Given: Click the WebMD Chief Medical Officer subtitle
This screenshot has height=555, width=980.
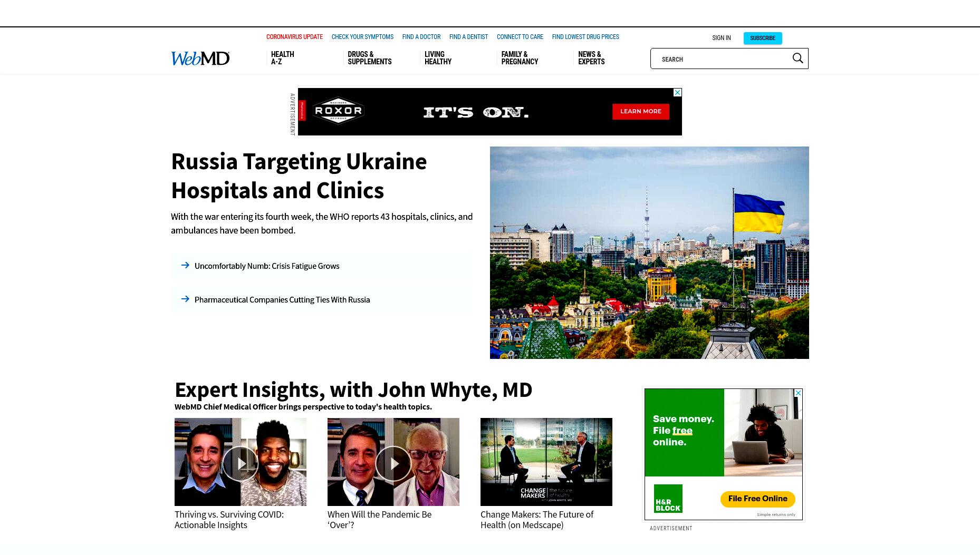Looking at the screenshot, I should (303, 407).
